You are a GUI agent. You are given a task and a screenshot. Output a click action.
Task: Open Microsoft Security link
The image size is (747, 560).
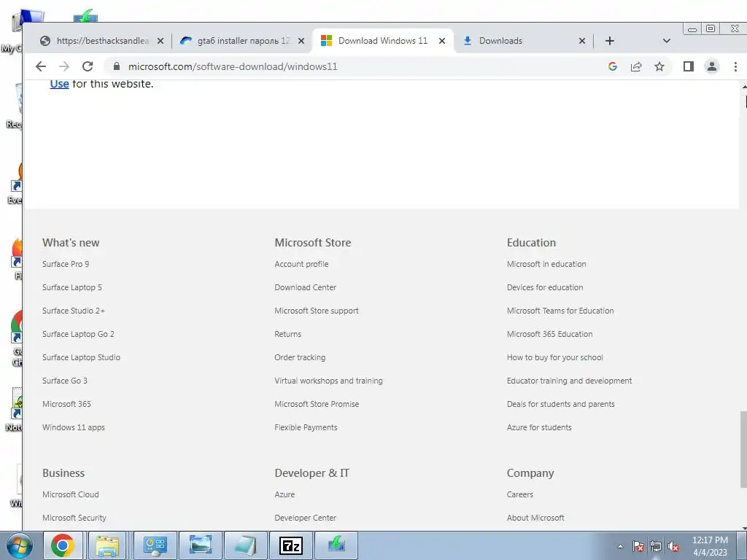coord(74,518)
